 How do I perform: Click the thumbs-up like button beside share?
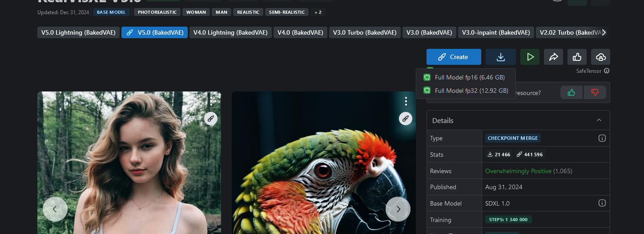point(577,57)
